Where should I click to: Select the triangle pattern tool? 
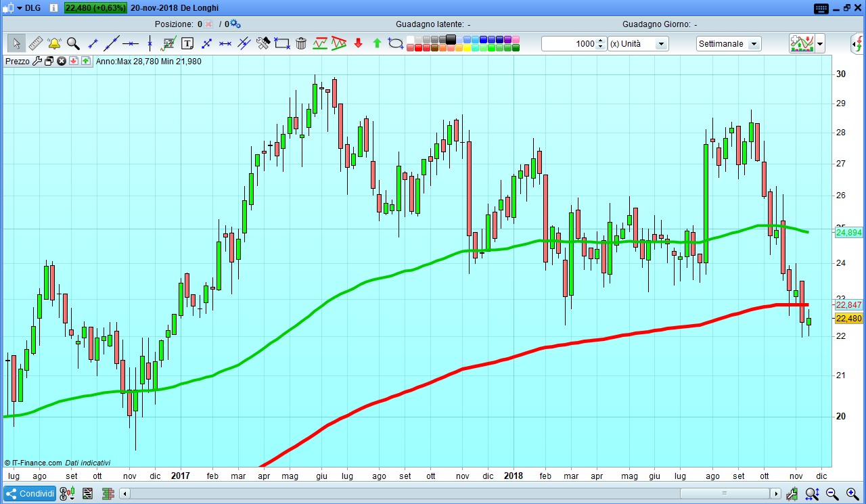pos(339,44)
